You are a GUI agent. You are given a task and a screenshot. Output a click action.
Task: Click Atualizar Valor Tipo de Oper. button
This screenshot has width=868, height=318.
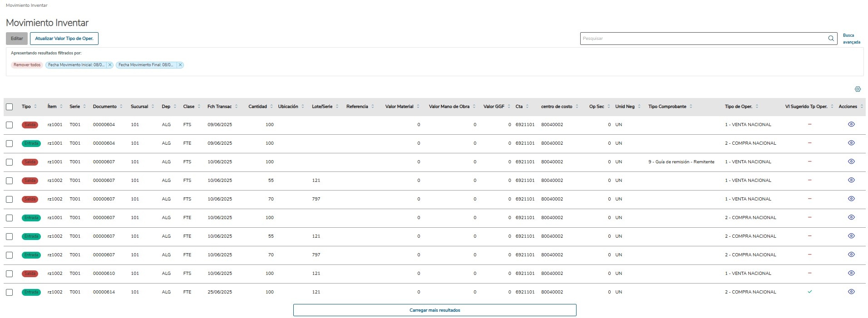(64, 39)
